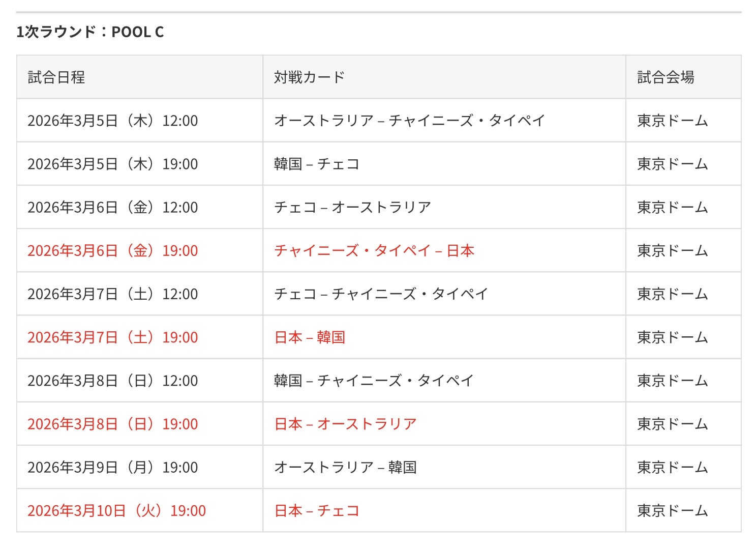
Task: Select the オーストラリア – 韓国 matchup cell
Action: click(x=346, y=467)
